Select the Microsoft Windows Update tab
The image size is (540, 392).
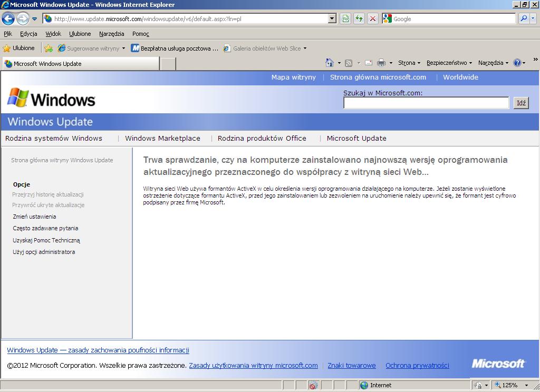pyautogui.click(x=81, y=64)
